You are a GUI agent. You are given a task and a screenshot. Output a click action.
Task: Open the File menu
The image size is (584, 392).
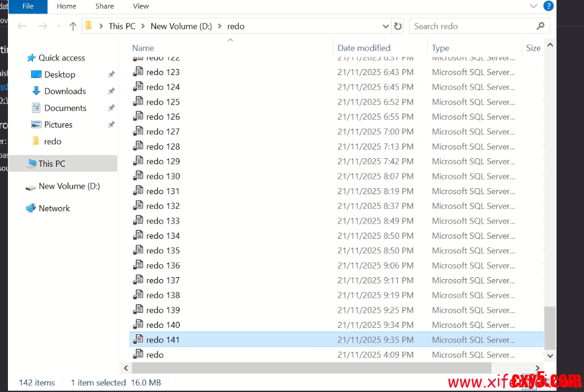27,6
